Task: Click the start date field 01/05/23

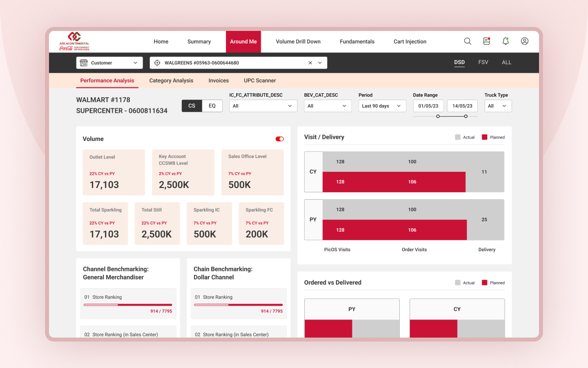Action: pos(428,106)
